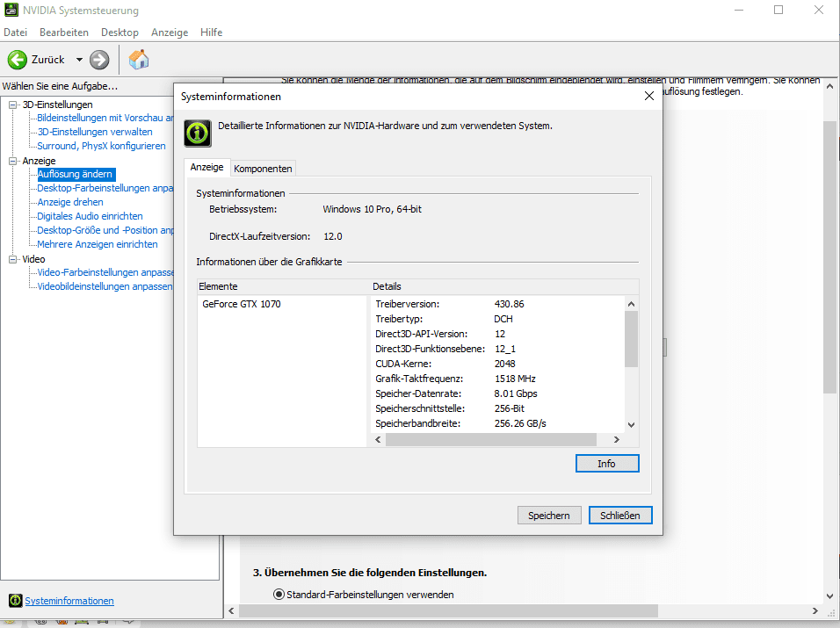Image resolution: width=840 pixels, height=628 pixels.
Task: Select Surround, PhysX konfigurieren tree item
Action: pos(101,146)
